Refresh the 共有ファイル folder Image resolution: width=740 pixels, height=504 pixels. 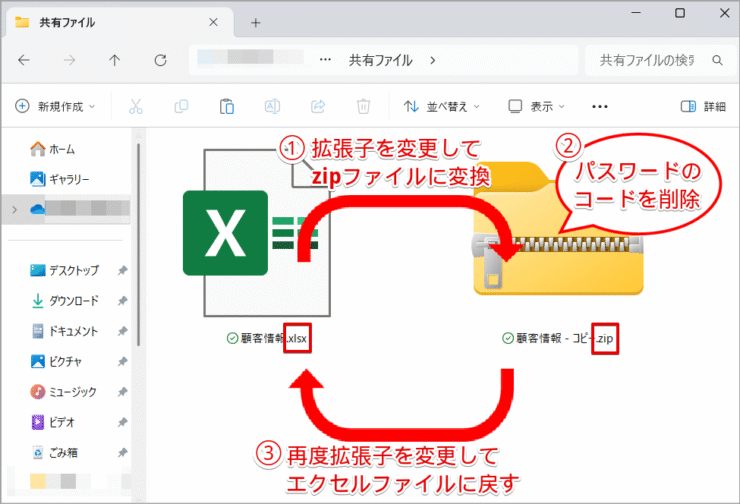[160, 60]
